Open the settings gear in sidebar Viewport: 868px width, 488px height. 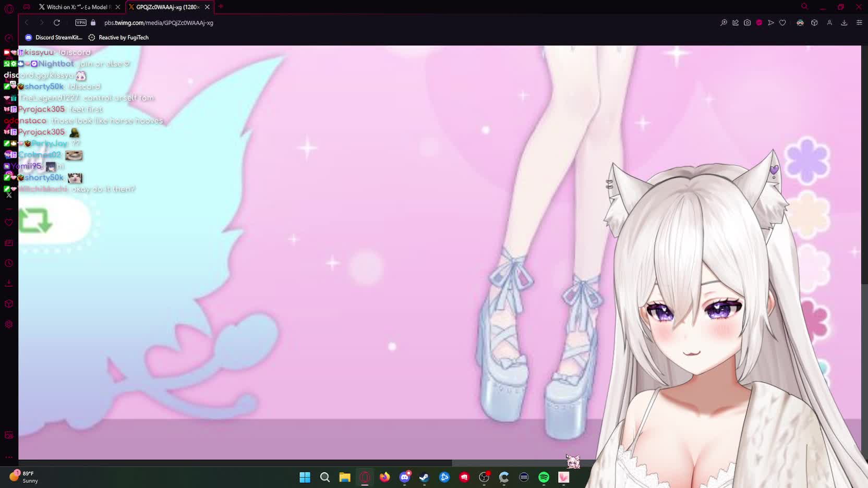[x=9, y=324]
